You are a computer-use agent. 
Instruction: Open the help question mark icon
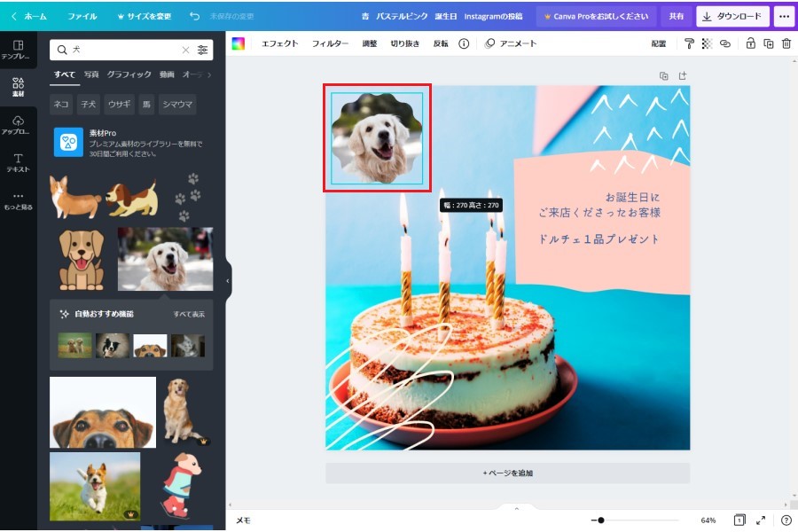pyautogui.click(x=786, y=520)
